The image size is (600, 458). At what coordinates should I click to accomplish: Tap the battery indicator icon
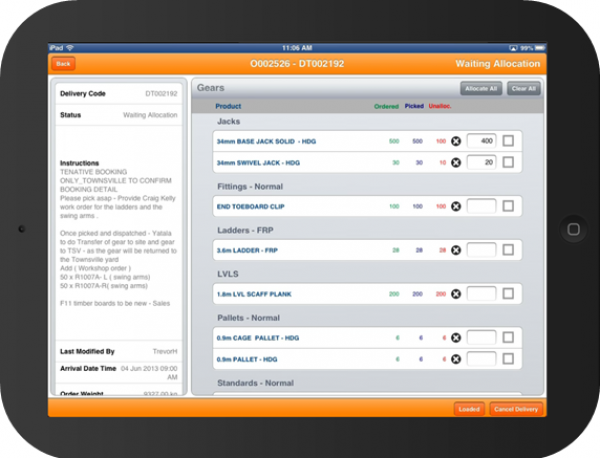[540, 48]
